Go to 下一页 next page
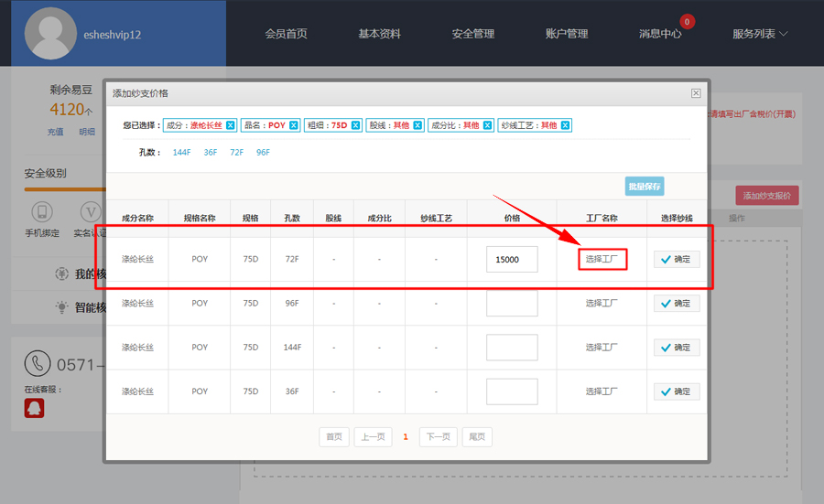Screen dimensions: 824x504 (x=439, y=437)
